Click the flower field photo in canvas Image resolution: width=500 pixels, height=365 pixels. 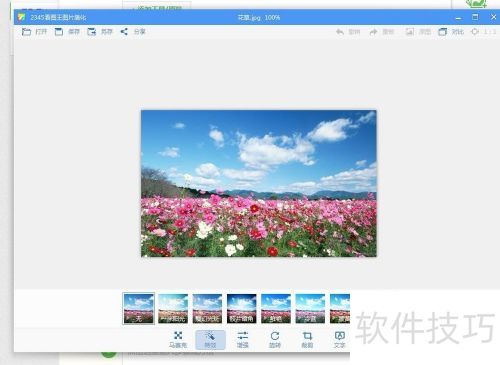pyautogui.click(x=259, y=183)
